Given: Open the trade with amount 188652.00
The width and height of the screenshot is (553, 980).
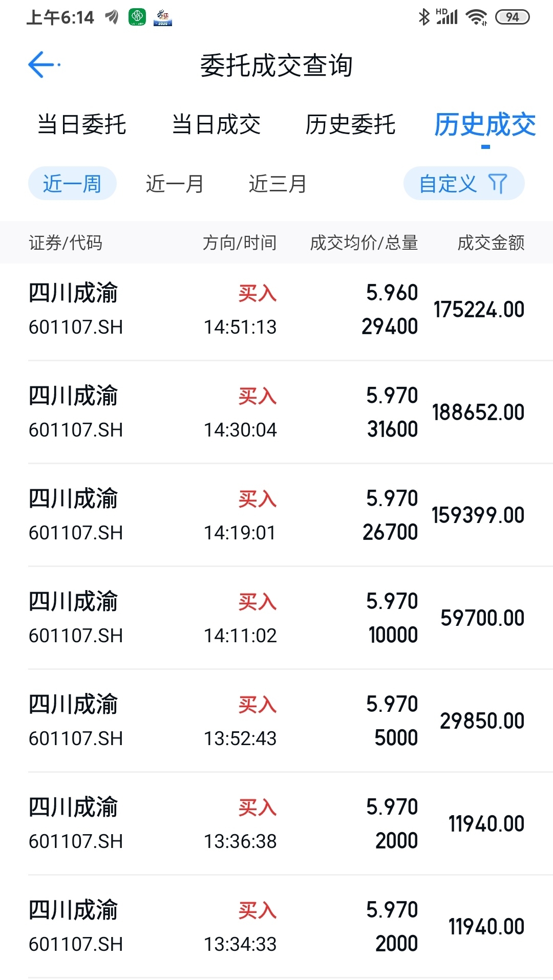Looking at the screenshot, I should [x=276, y=412].
